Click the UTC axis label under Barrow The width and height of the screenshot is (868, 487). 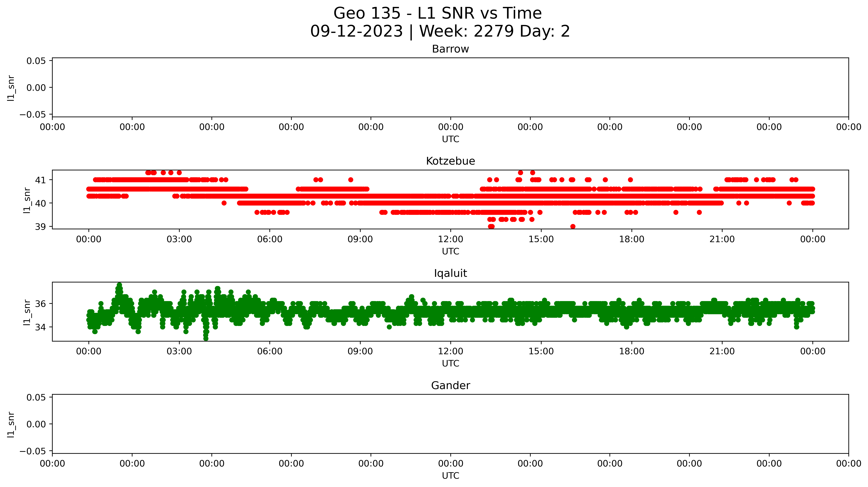(451, 139)
